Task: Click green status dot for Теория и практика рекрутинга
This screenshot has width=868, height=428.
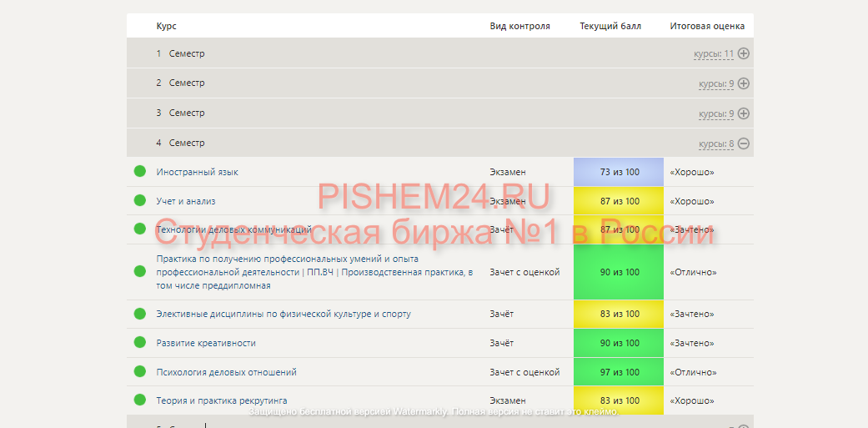Action: coord(140,400)
